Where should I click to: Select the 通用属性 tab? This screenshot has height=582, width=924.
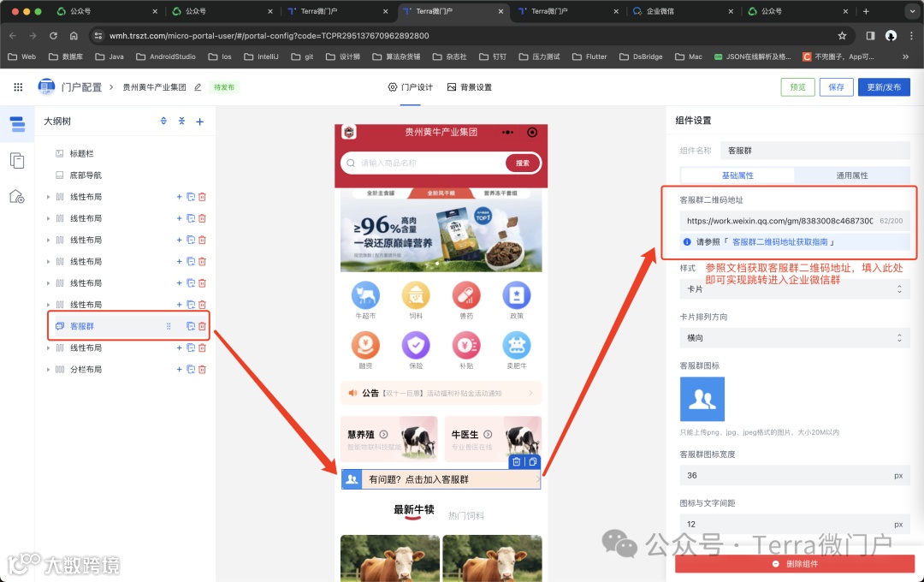(852, 175)
